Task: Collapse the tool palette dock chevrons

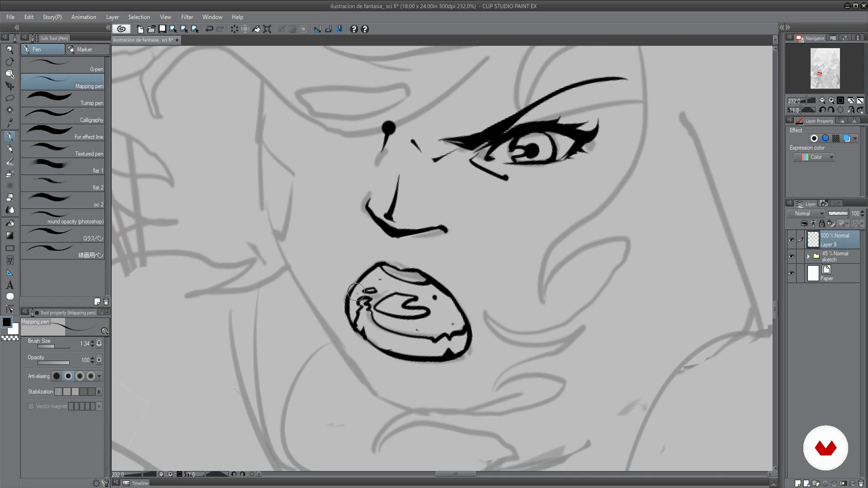Action: pos(17,28)
